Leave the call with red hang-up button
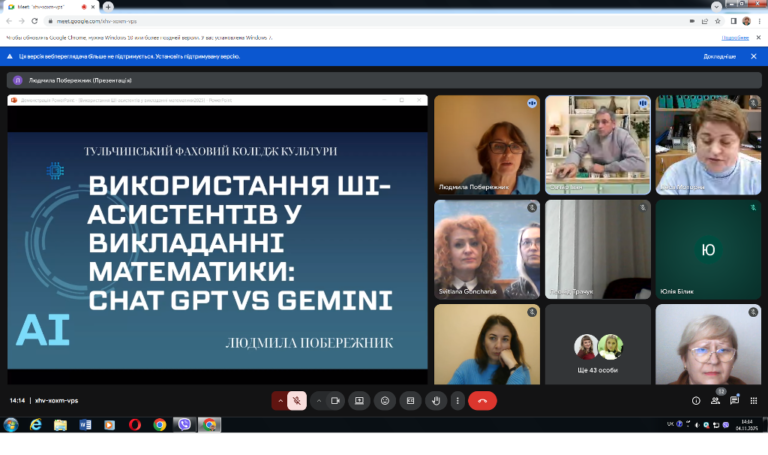768x455 pixels. pos(482,401)
